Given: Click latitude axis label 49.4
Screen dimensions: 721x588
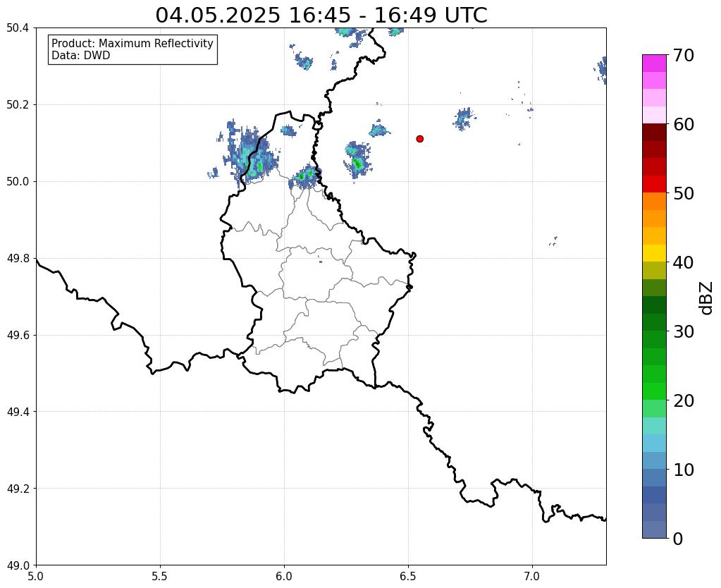Looking at the screenshot, I should pos(18,412).
